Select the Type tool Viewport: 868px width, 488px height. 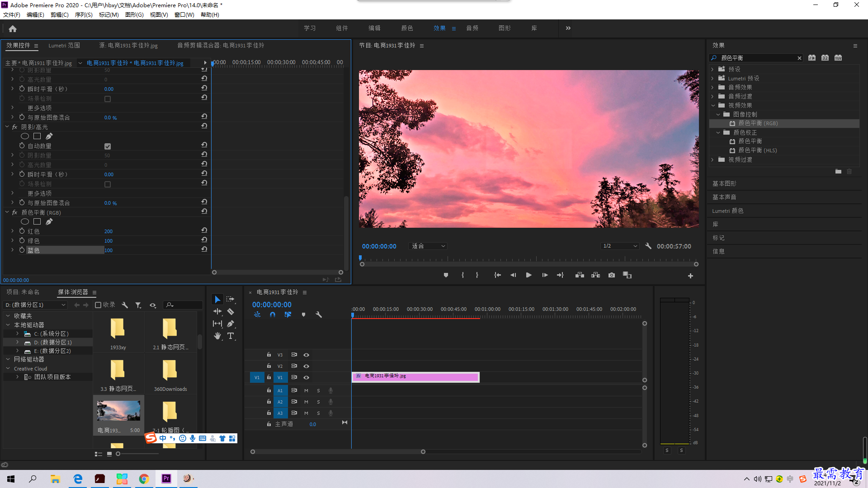(231, 336)
